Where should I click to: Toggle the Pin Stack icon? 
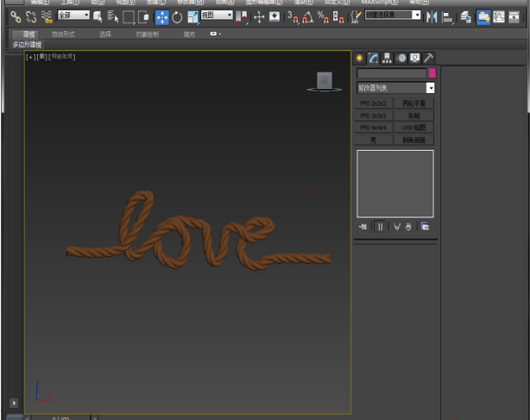point(363,227)
